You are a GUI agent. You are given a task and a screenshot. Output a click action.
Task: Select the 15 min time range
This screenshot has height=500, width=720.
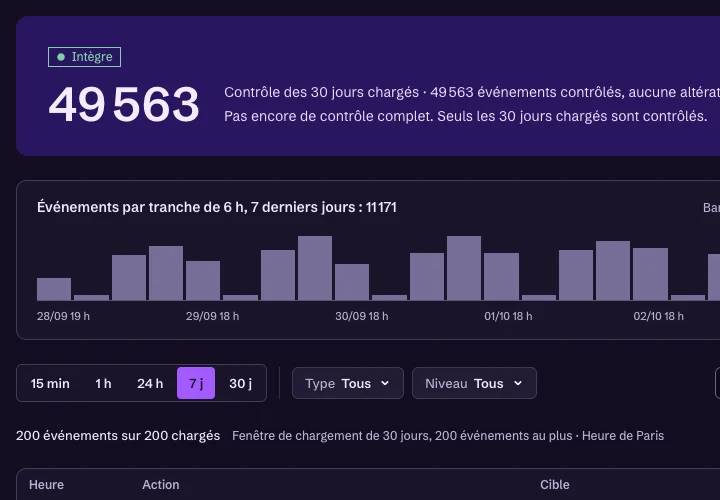(50, 383)
